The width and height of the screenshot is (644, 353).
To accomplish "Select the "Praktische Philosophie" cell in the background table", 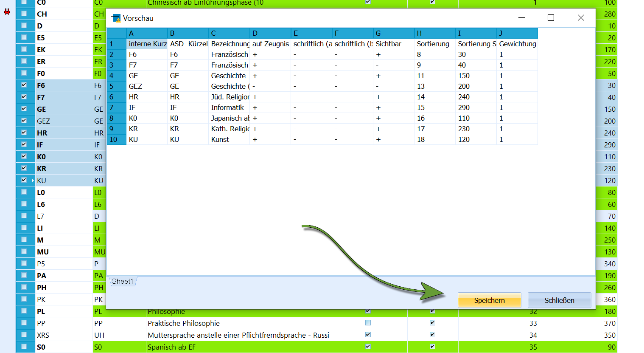I will click(237, 323).
